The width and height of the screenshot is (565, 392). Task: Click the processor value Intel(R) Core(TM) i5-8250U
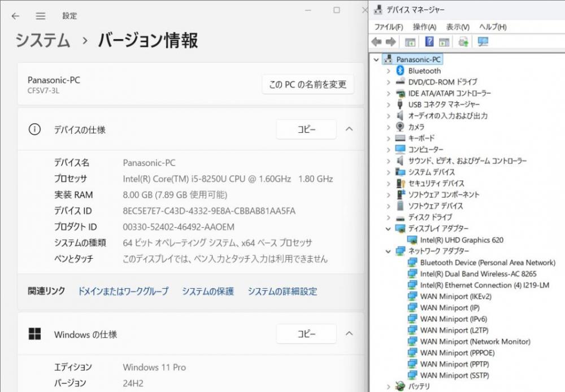[228, 178]
